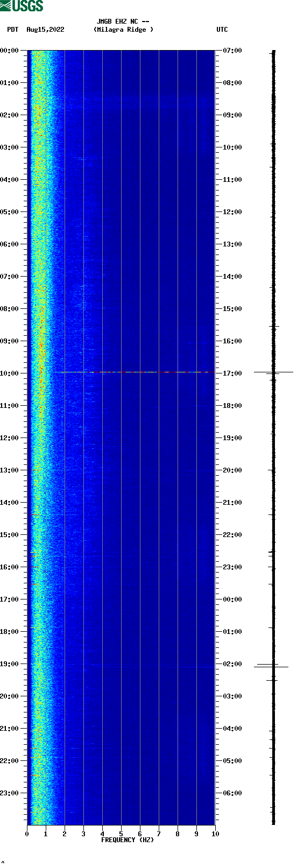Click the 12:00 PDT time label
The width and height of the screenshot is (297, 868).
pos(10,438)
